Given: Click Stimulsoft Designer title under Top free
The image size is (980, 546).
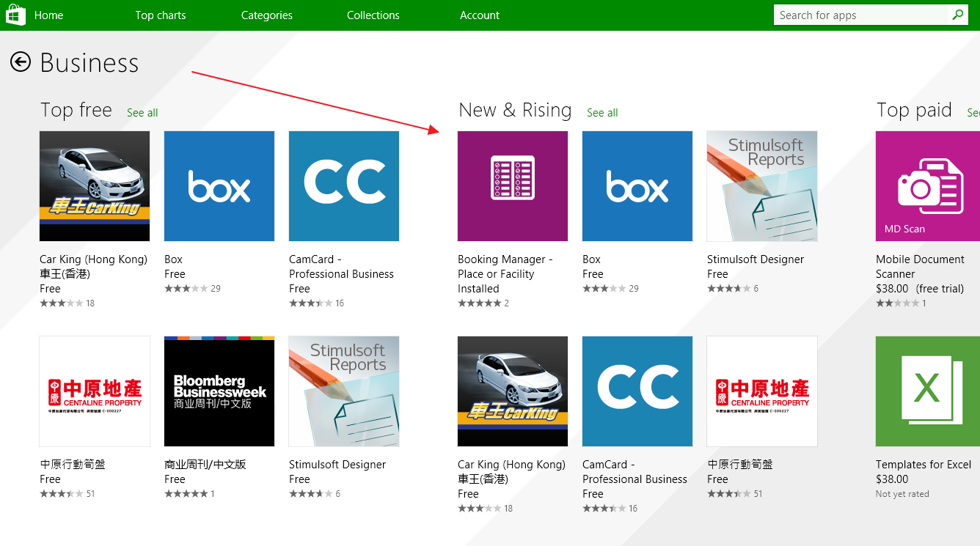Looking at the screenshot, I should [x=337, y=465].
